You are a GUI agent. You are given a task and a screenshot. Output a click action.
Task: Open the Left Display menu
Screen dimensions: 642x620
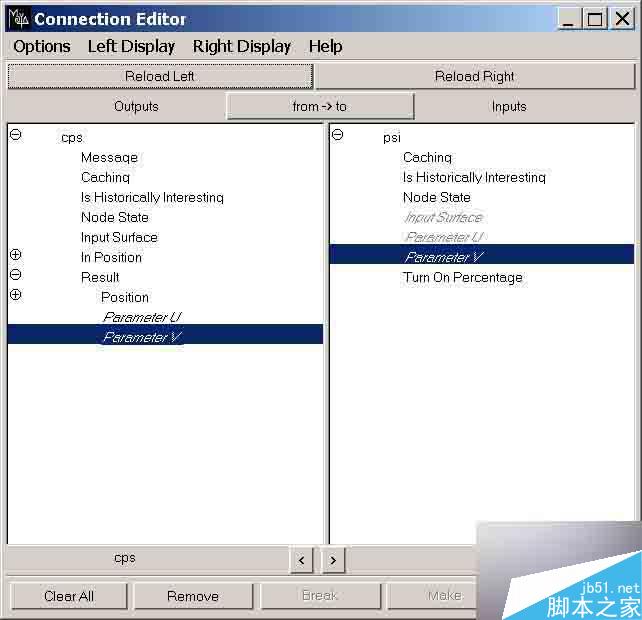[x=131, y=46]
